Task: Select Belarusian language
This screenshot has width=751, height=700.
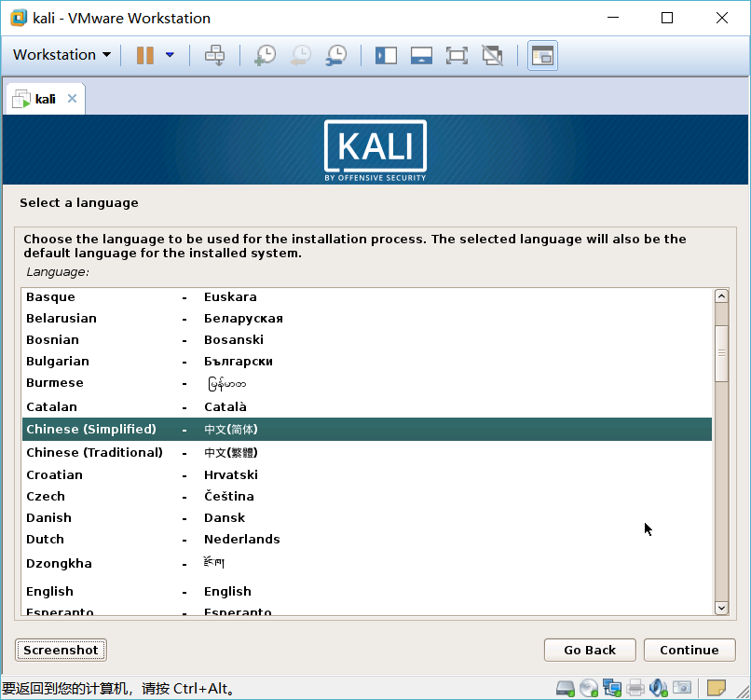Action: click(366, 319)
